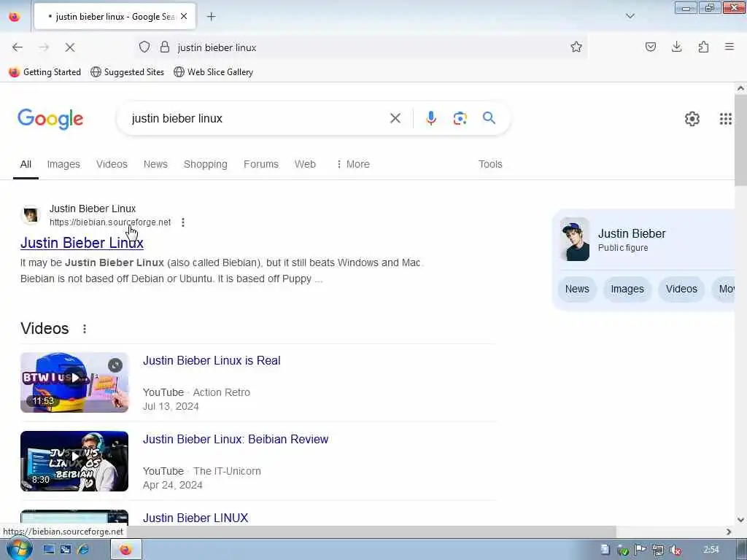This screenshot has height=560, width=747.
Task: Switch to the Web results tab
Action: click(x=305, y=164)
